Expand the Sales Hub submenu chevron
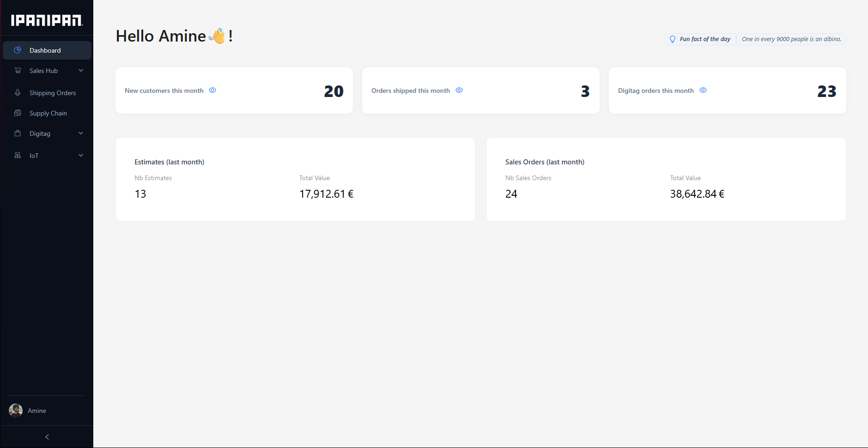The height and width of the screenshot is (448, 868). pos(81,71)
